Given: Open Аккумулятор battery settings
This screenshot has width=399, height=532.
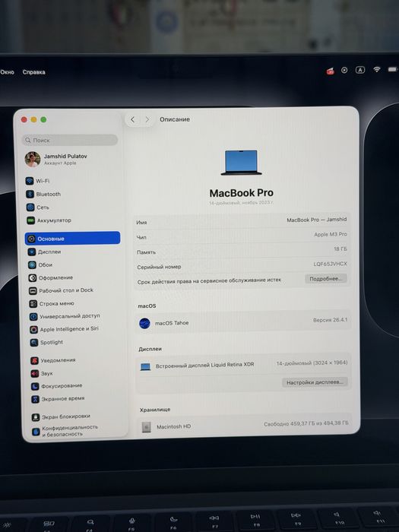Looking at the screenshot, I should 49,220.
